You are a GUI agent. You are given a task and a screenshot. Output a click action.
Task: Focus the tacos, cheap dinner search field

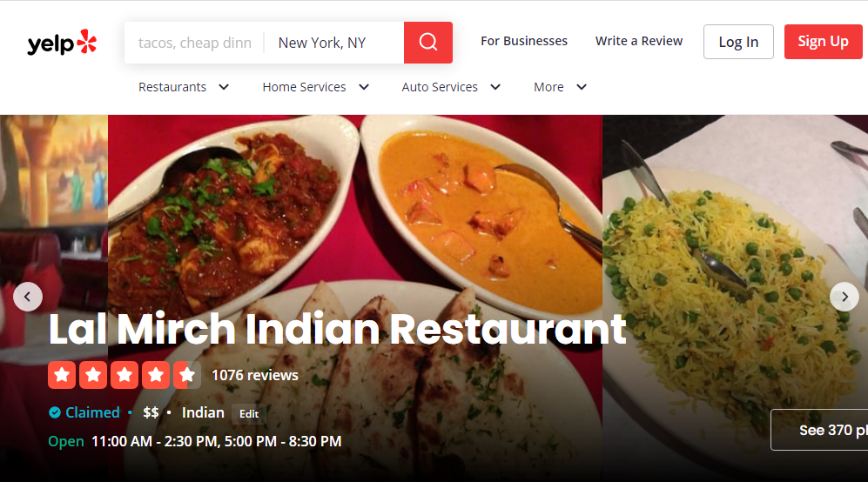pos(195,43)
